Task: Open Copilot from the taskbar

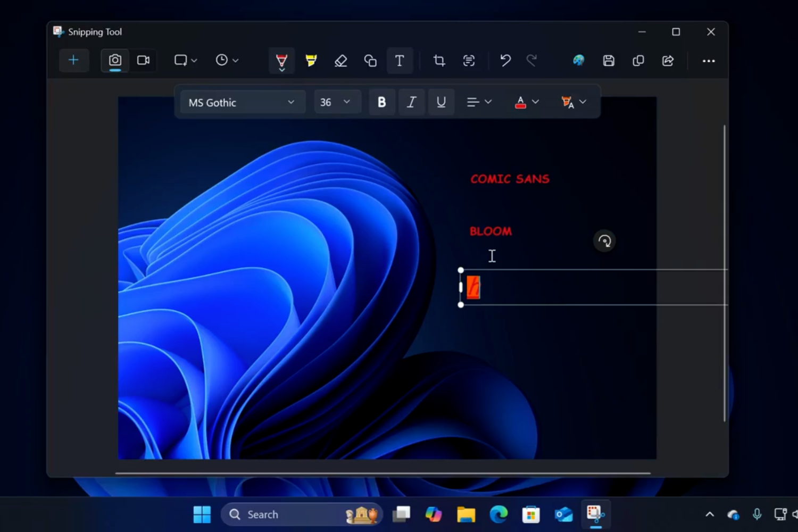Action: click(434, 514)
